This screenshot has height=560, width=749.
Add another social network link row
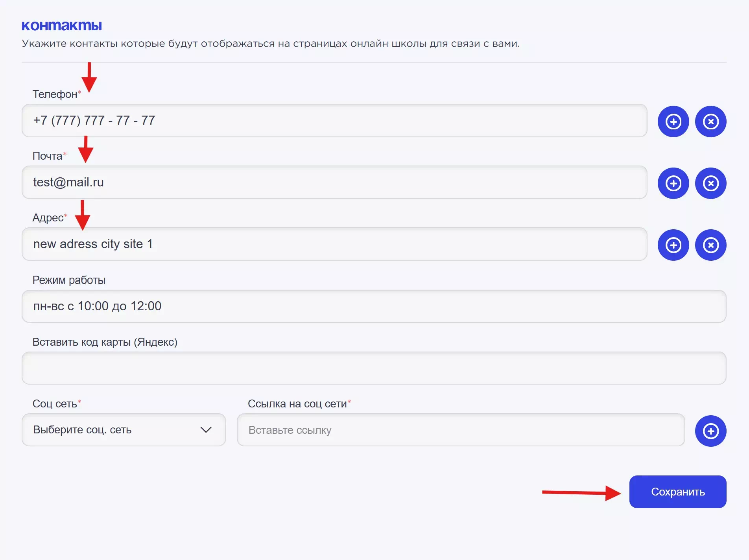(710, 431)
